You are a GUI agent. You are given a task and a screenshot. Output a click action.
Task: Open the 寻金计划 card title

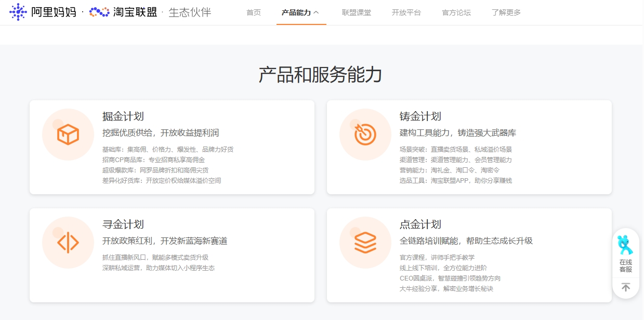(123, 224)
